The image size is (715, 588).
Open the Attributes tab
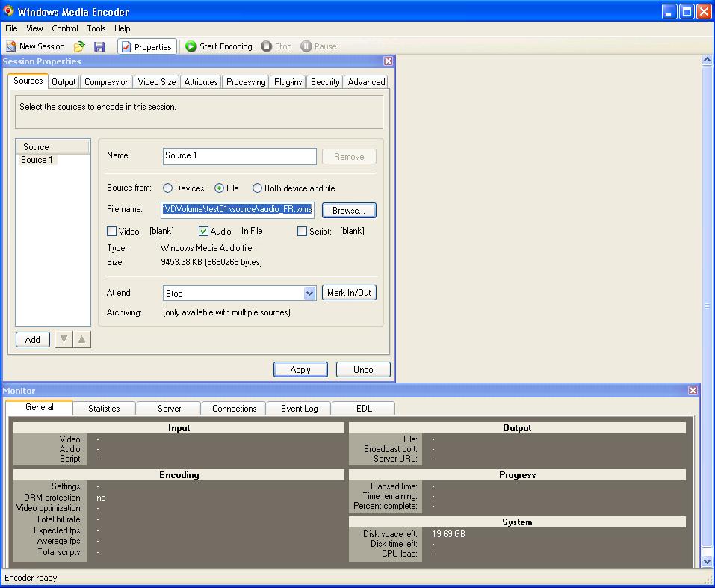click(x=201, y=82)
